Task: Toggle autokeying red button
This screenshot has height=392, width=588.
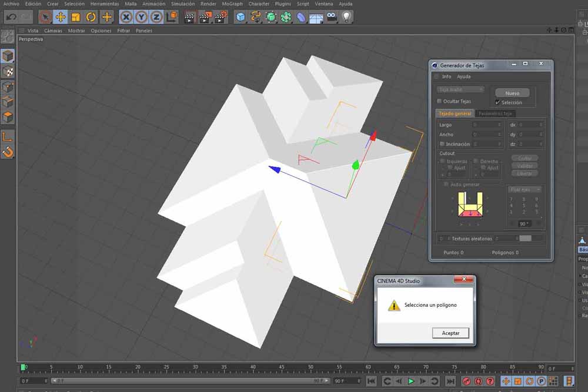Action: pos(479,381)
